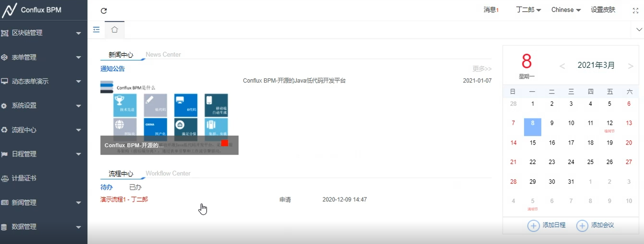The width and height of the screenshot is (644, 244).
Task: Select March 24 in the calendar
Action: tap(571, 162)
